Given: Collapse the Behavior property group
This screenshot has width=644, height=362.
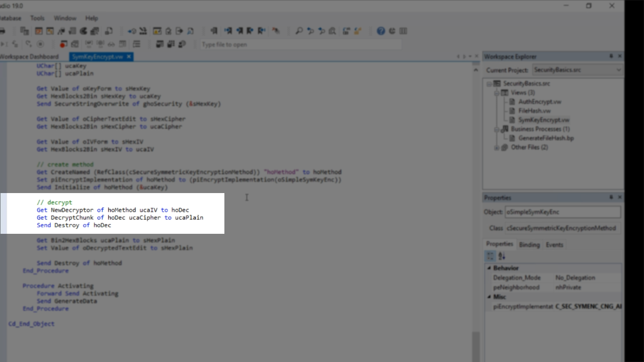Looking at the screenshot, I should pos(489,268).
